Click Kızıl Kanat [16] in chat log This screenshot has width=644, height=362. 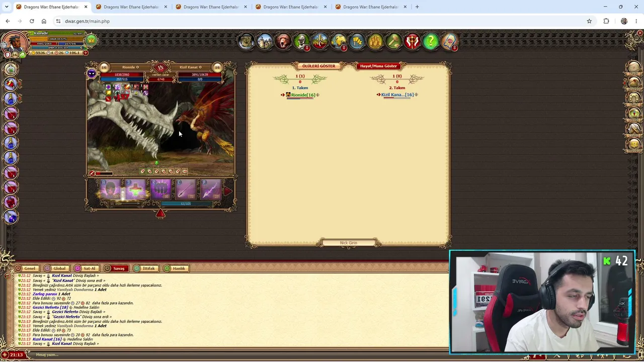[47, 339]
